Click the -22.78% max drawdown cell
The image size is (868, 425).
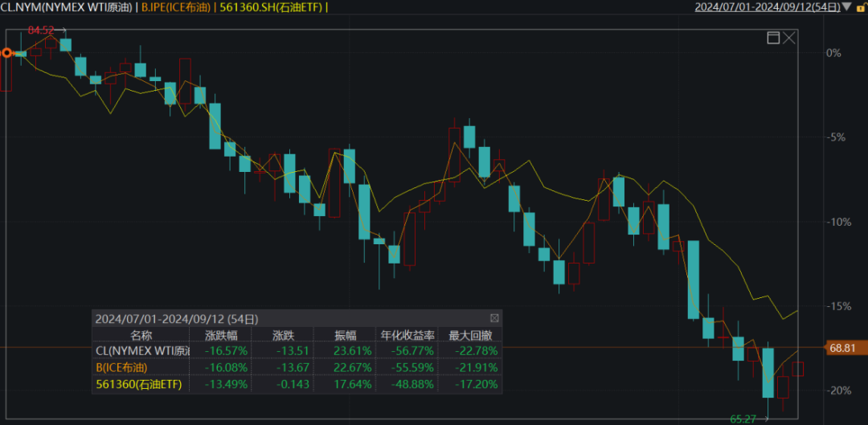pyautogui.click(x=476, y=350)
